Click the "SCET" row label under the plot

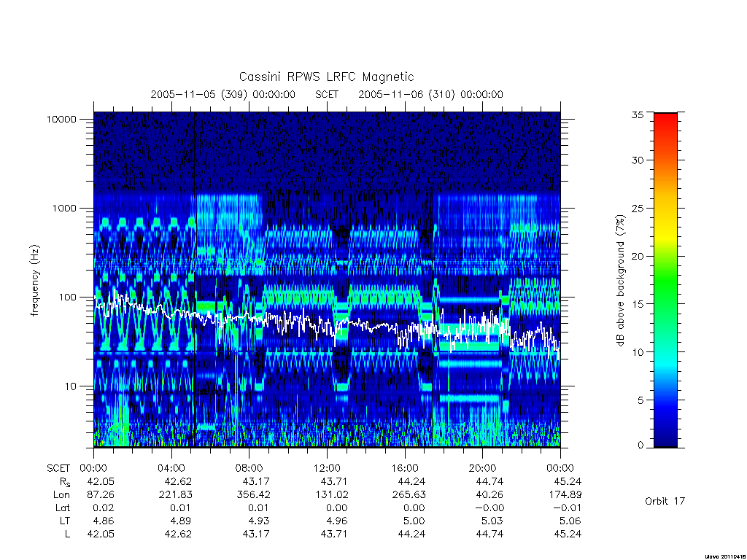point(58,469)
